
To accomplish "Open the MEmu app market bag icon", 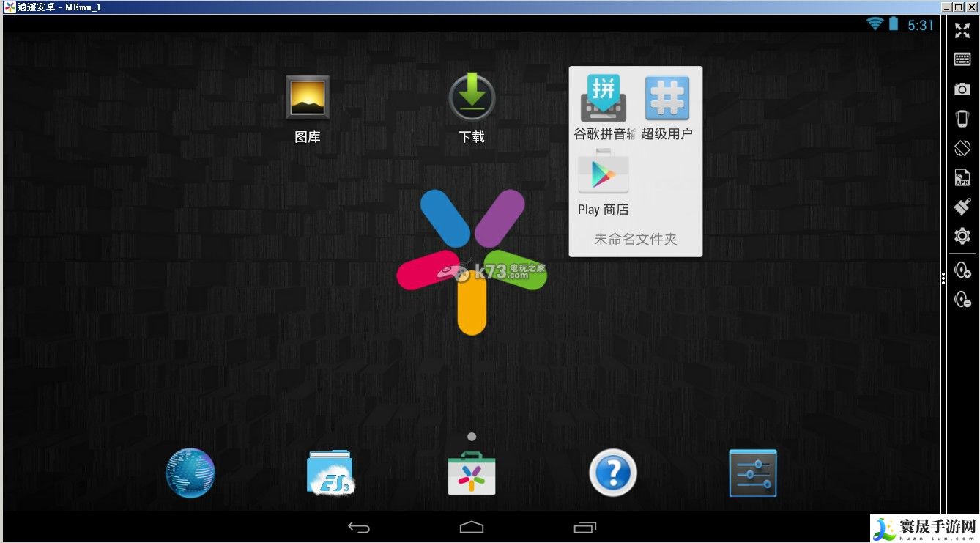I will coord(472,473).
